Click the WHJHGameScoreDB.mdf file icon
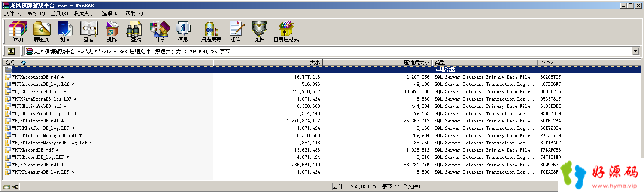Image resolution: width=644 pixels, height=192 pixels. tap(8, 92)
